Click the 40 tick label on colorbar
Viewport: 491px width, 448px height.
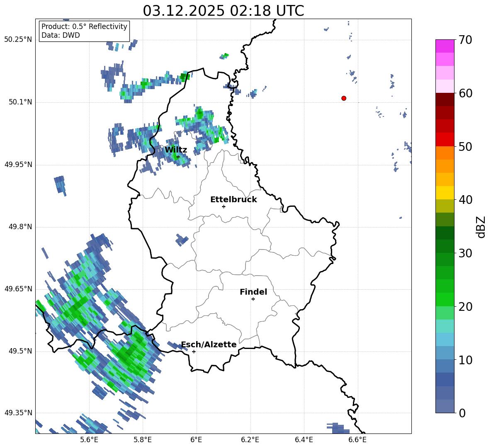click(466, 200)
